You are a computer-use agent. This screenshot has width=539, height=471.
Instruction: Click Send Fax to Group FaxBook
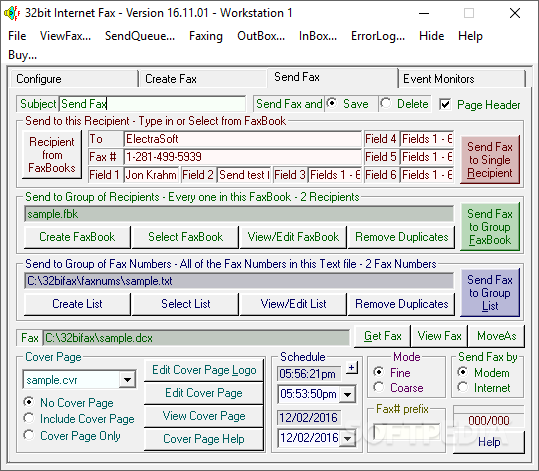(490, 227)
